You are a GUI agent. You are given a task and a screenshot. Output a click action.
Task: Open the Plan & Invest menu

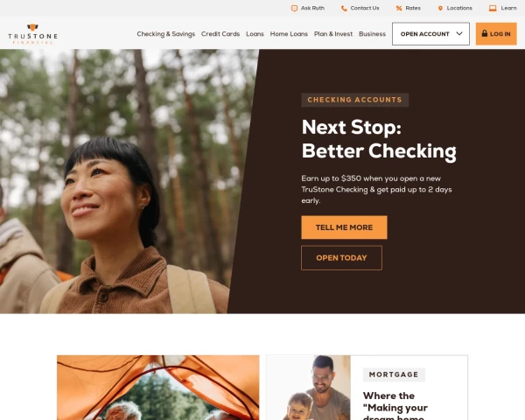[333, 34]
